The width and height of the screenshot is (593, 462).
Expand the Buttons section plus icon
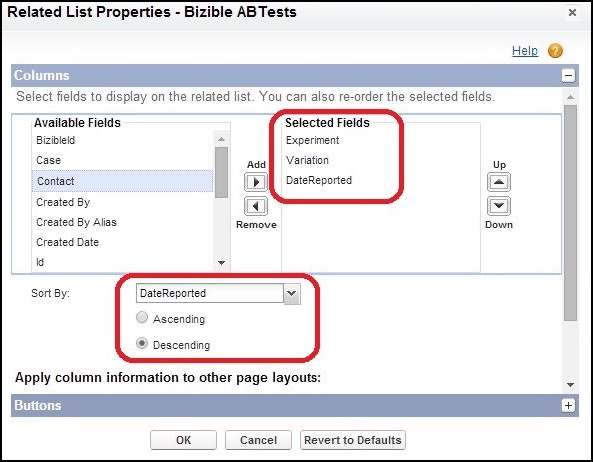coord(568,406)
